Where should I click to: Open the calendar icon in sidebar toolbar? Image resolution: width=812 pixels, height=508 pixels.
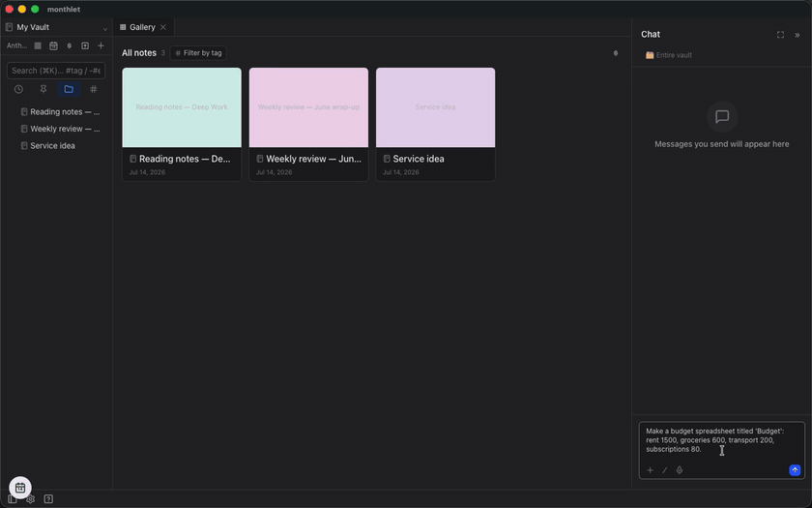(x=53, y=45)
